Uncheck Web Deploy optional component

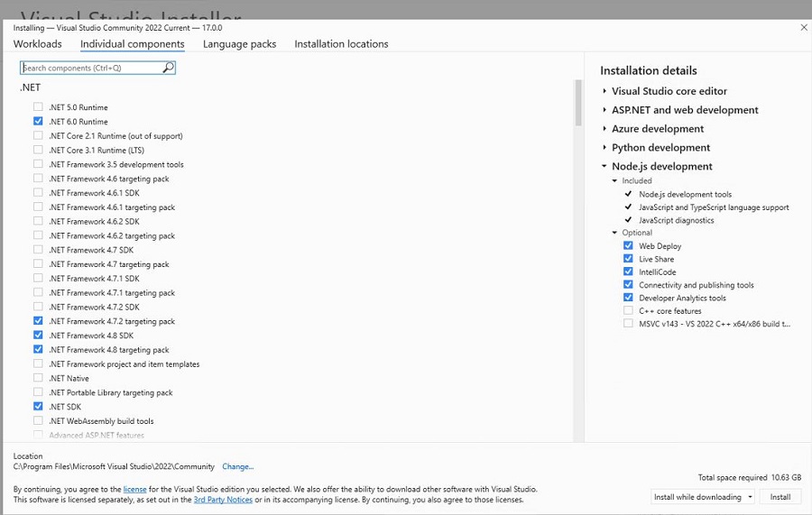point(628,245)
